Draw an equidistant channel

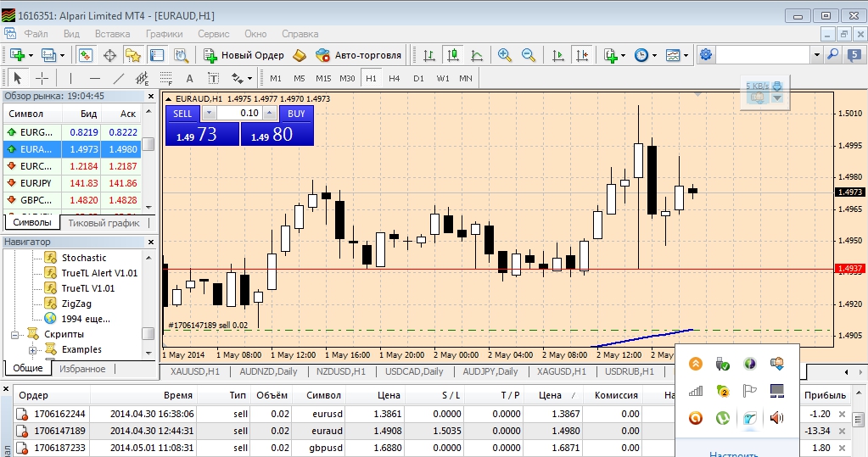tap(143, 79)
